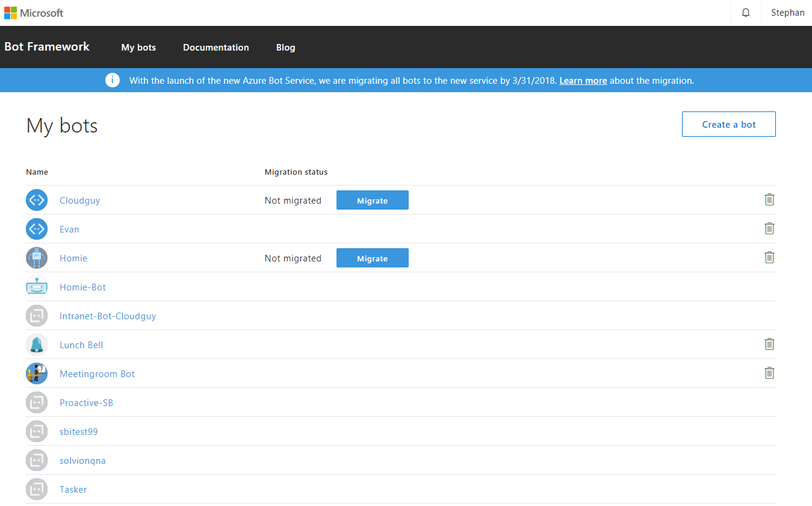This screenshot has width=812, height=506.
Task: Migrate the Homie bot
Action: tap(373, 258)
